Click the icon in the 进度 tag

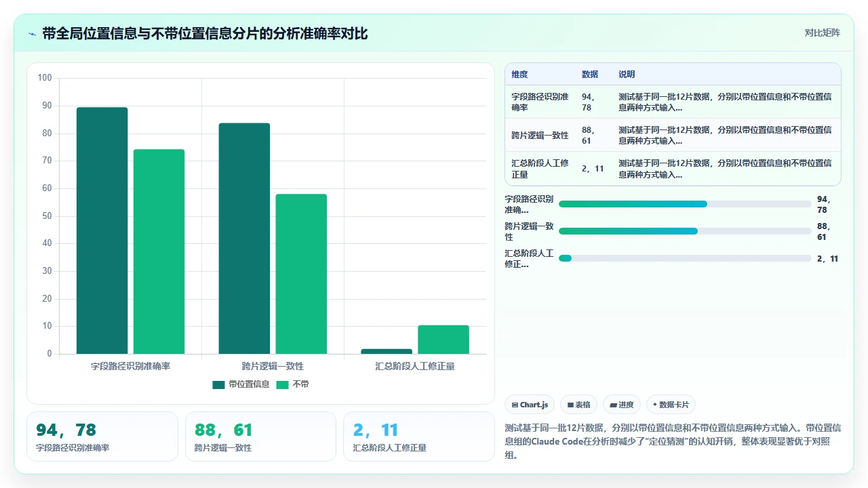click(613, 405)
